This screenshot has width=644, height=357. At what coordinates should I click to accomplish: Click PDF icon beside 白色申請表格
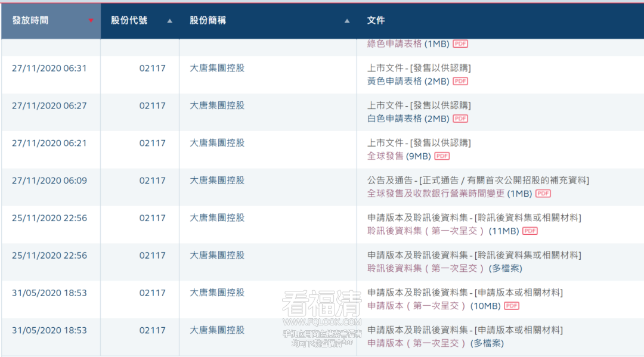pos(460,119)
